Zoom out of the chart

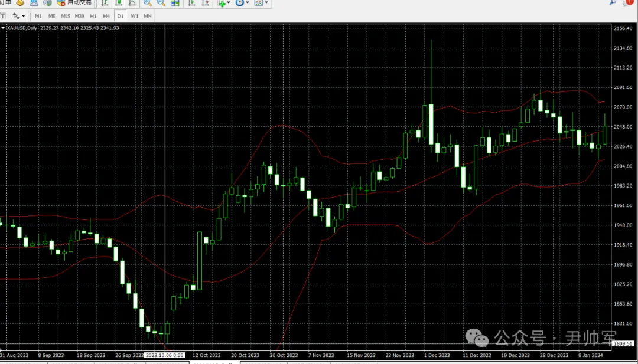point(161,3)
